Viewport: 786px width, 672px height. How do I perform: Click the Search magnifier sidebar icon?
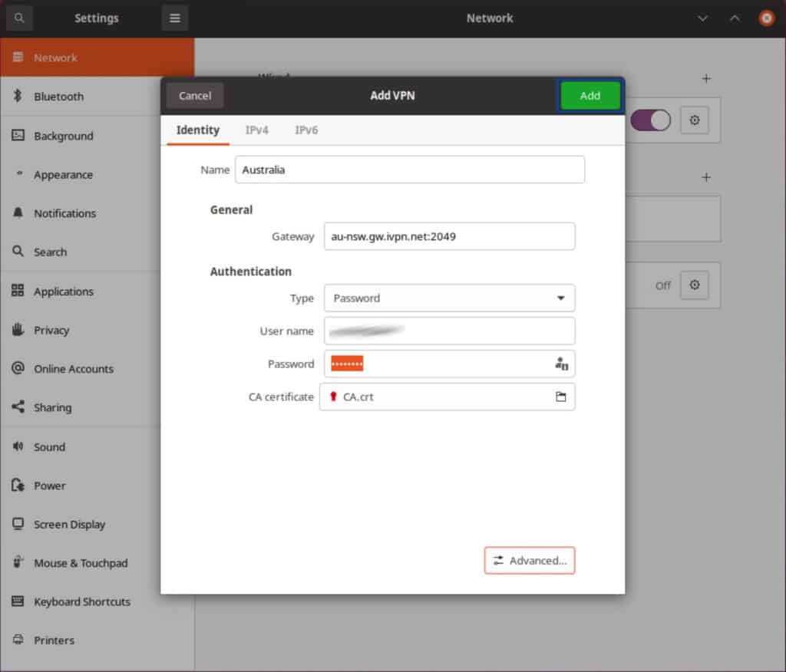pyautogui.click(x=18, y=251)
